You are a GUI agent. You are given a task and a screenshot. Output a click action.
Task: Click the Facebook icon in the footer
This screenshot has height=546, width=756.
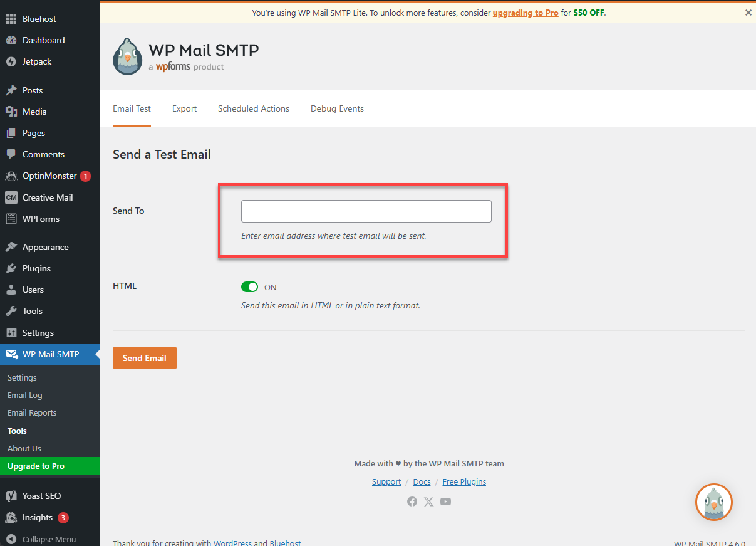(412, 501)
